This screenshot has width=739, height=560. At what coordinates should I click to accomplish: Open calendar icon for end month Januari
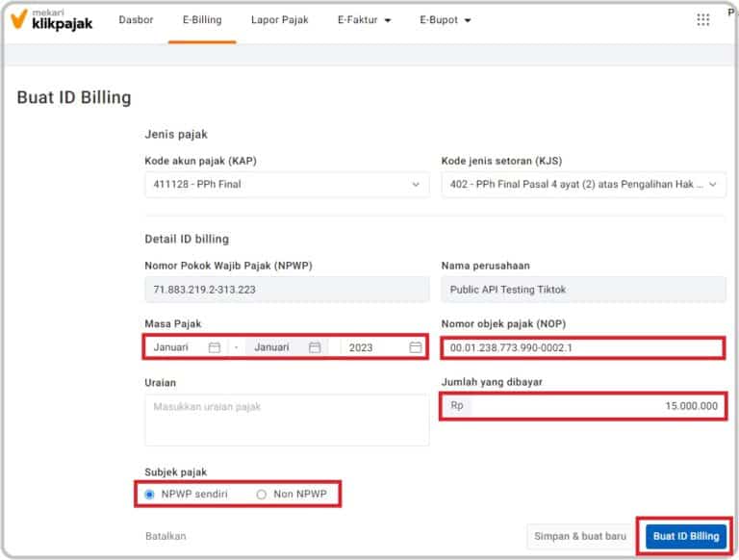(315, 347)
